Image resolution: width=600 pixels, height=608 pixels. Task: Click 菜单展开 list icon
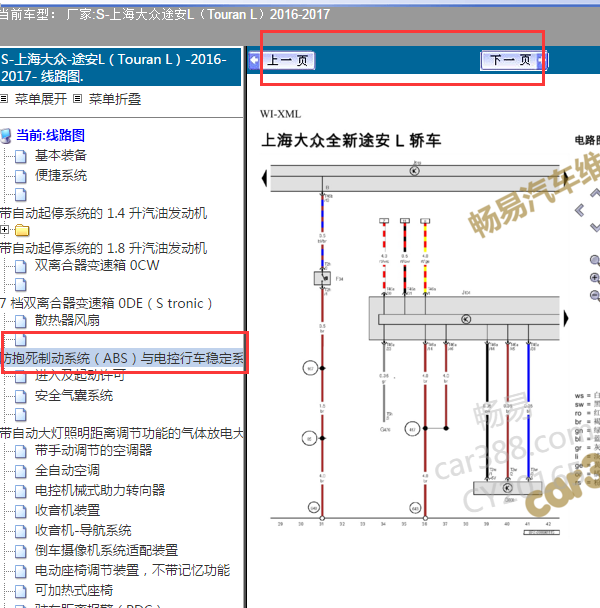(x=4, y=99)
